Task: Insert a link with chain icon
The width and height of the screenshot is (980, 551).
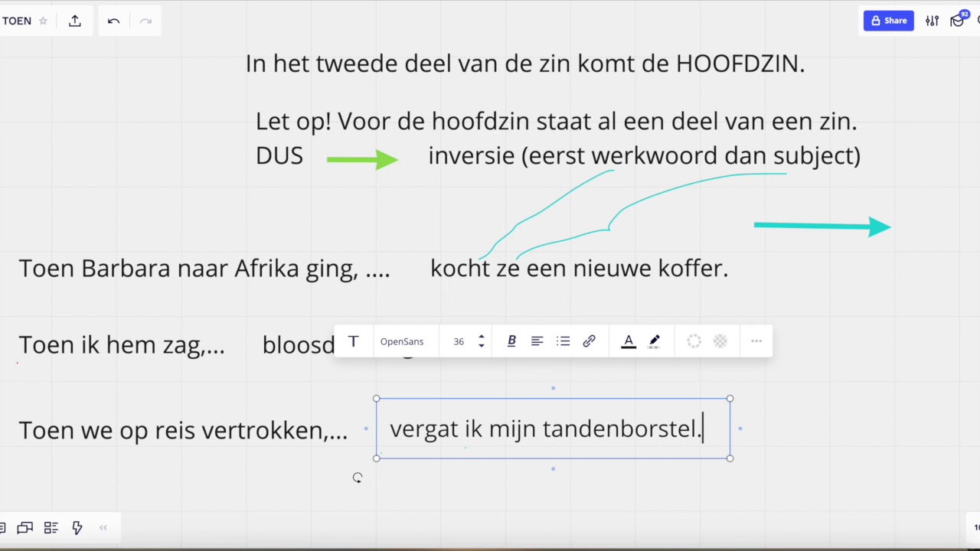Action: (589, 341)
